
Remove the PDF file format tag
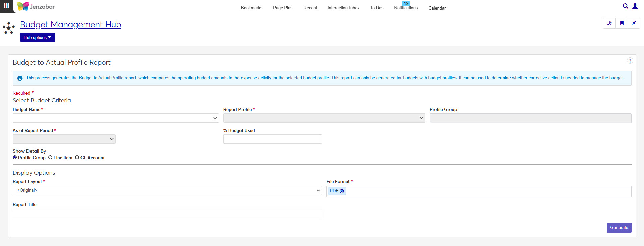point(342,191)
